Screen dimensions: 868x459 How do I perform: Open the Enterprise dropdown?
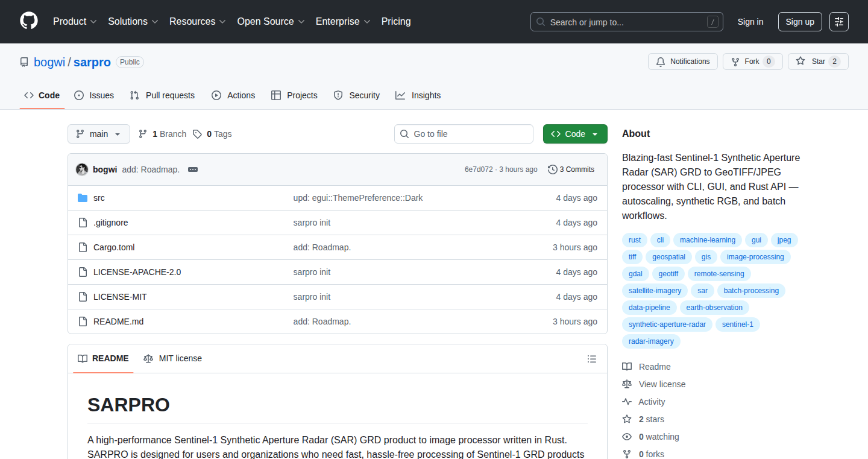tap(343, 22)
